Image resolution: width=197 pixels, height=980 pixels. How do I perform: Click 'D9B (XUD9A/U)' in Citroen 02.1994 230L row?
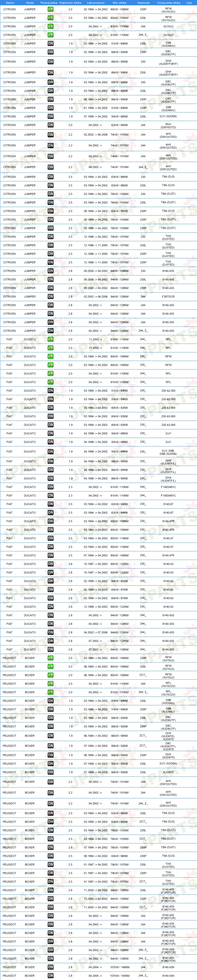tap(169, 44)
